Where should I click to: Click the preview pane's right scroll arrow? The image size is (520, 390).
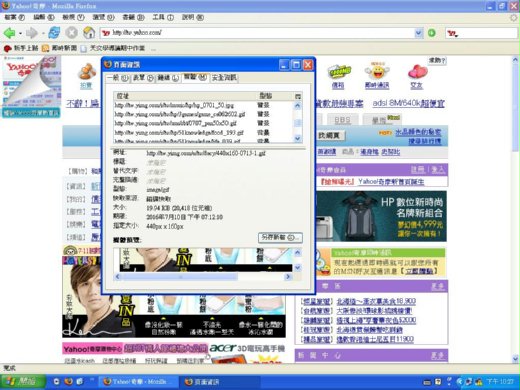pyautogui.click(x=288, y=277)
